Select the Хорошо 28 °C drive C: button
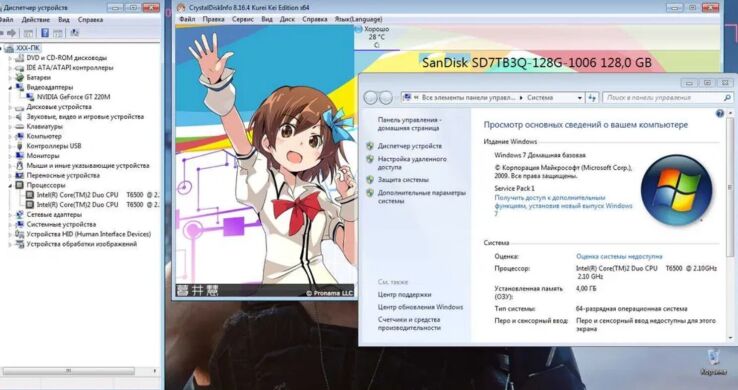This screenshot has width=738, height=390. [x=377, y=37]
